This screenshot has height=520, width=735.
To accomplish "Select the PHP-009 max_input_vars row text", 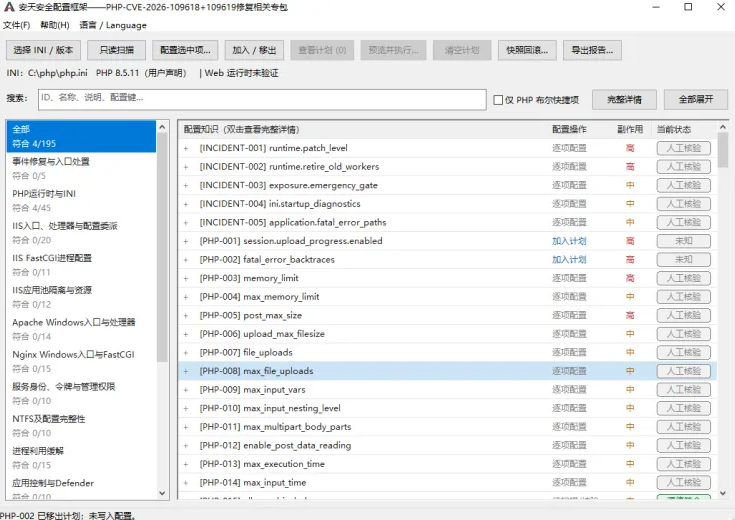I will click(252, 390).
